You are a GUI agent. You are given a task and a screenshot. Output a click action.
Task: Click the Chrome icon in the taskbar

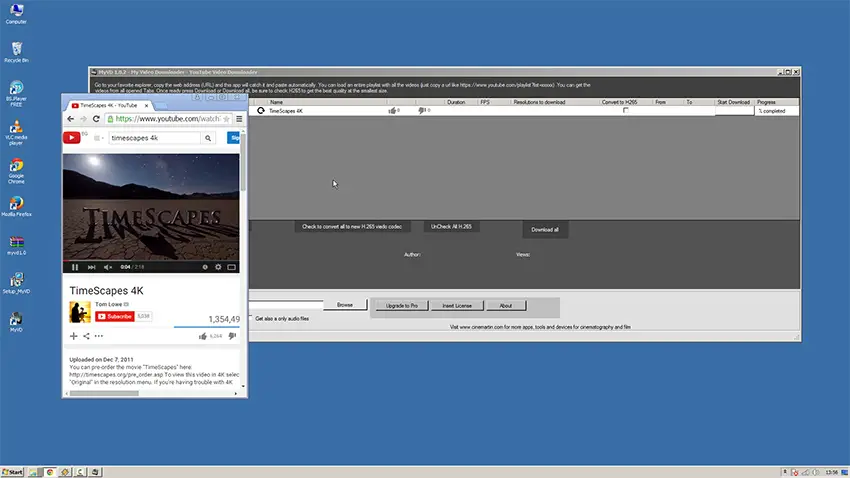coord(50,472)
